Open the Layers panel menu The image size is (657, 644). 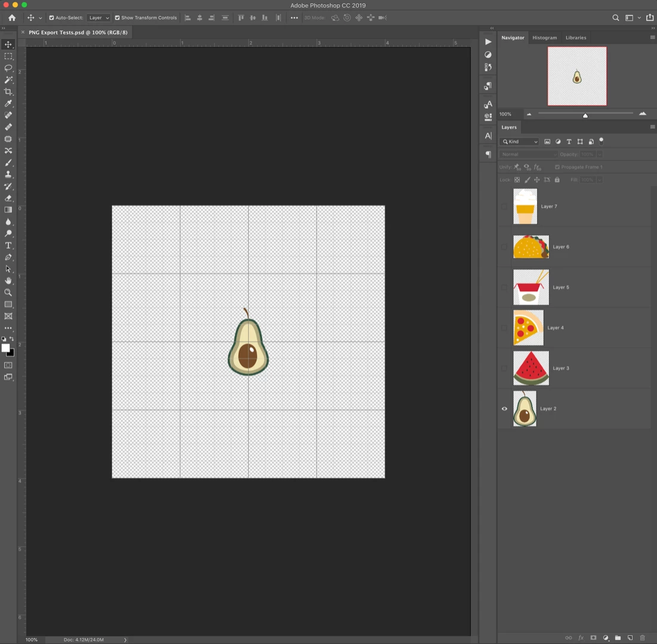point(652,127)
